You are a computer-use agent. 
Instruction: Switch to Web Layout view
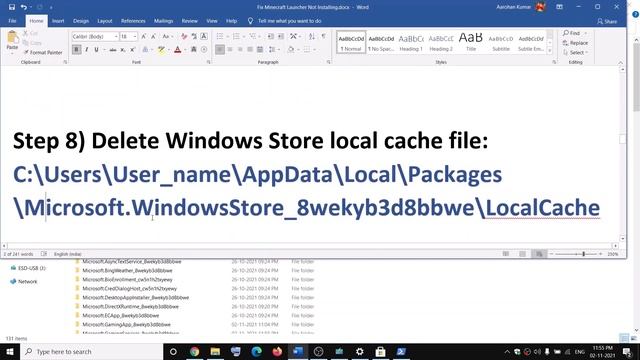coord(539,254)
